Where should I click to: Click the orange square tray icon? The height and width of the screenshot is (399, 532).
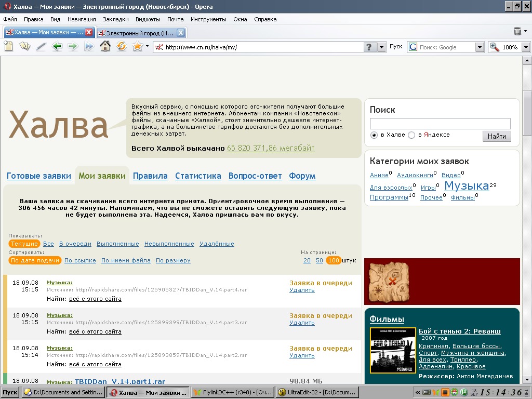point(445,393)
